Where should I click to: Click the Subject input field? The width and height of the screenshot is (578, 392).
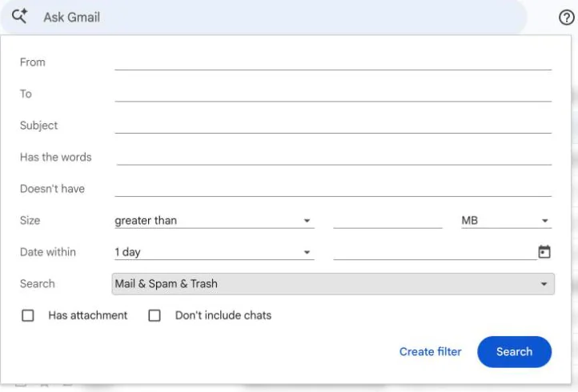point(333,126)
